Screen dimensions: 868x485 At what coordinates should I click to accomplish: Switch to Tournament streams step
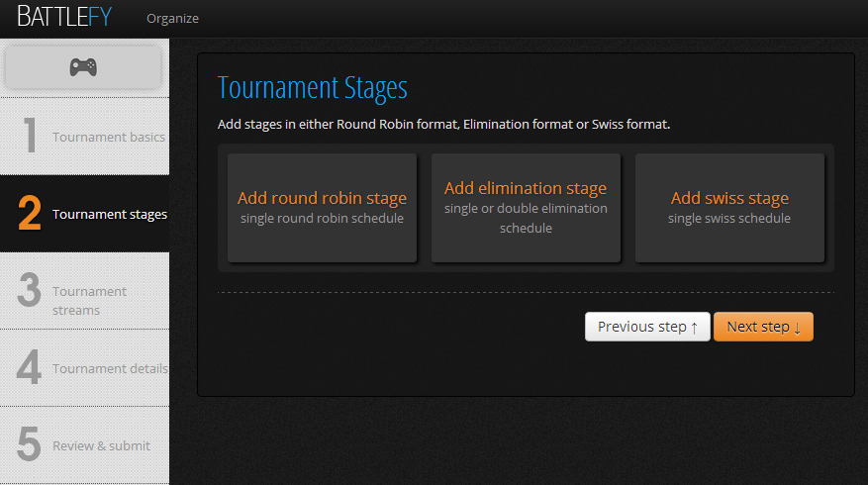coord(89,301)
